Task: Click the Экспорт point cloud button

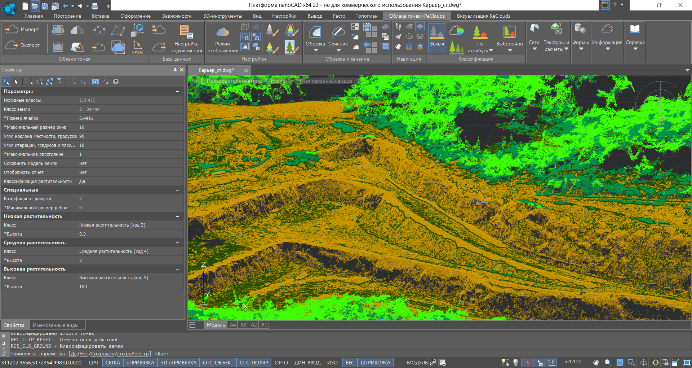Action: click(22, 45)
